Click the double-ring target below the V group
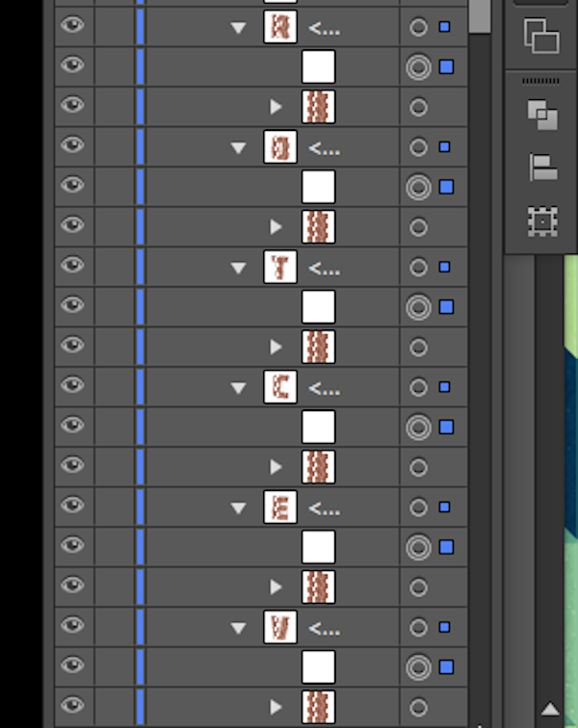This screenshot has width=578, height=728. 418,666
